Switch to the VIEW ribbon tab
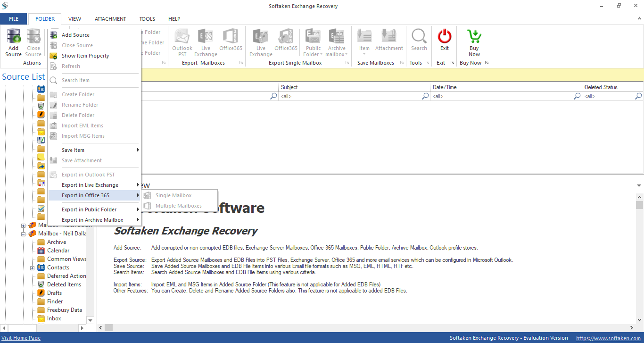Image resolution: width=644 pixels, height=343 pixels. click(x=74, y=19)
